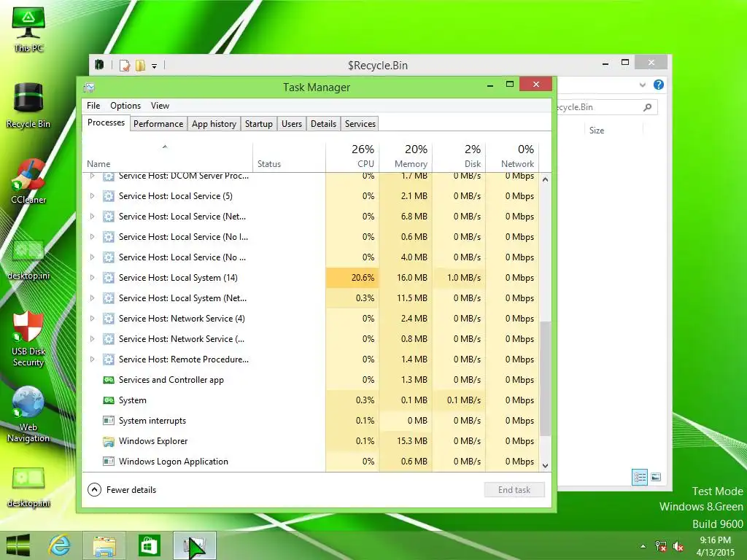Switch to the Startup tab
Viewport: 747px width, 560px height.
[x=259, y=124]
